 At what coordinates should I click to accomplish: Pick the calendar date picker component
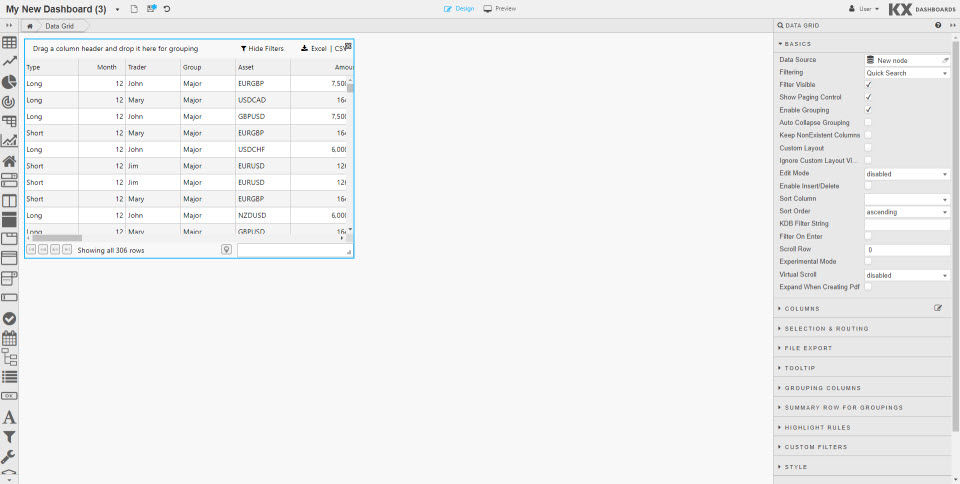tap(9, 338)
